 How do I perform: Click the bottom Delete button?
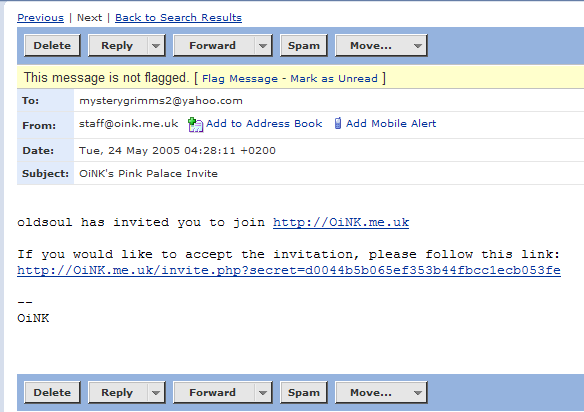(52, 393)
